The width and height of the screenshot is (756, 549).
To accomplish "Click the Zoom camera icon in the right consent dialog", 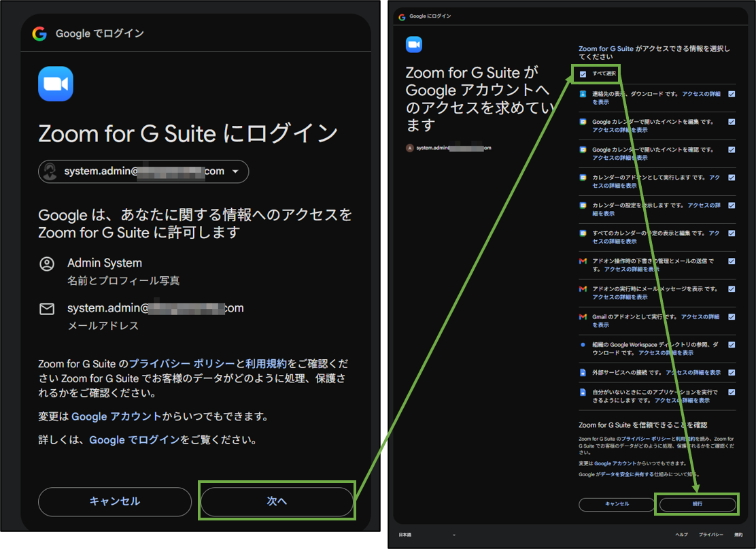I will tap(414, 44).
